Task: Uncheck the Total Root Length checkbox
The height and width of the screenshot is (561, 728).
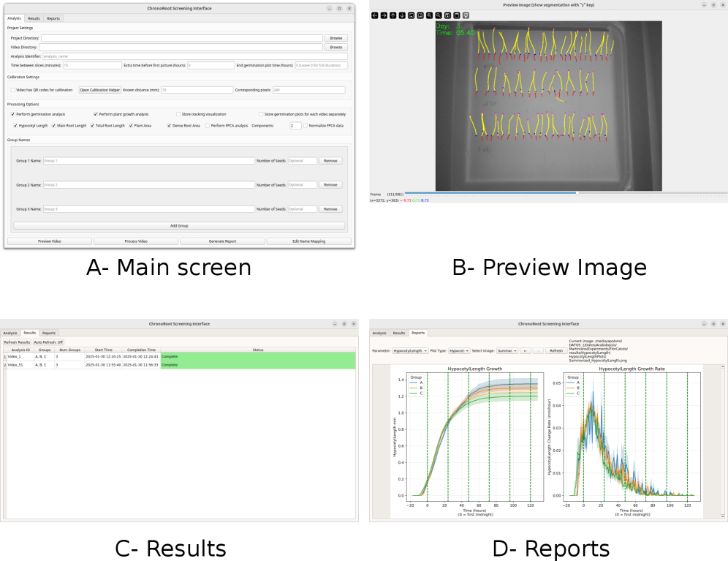Action: point(92,126)
